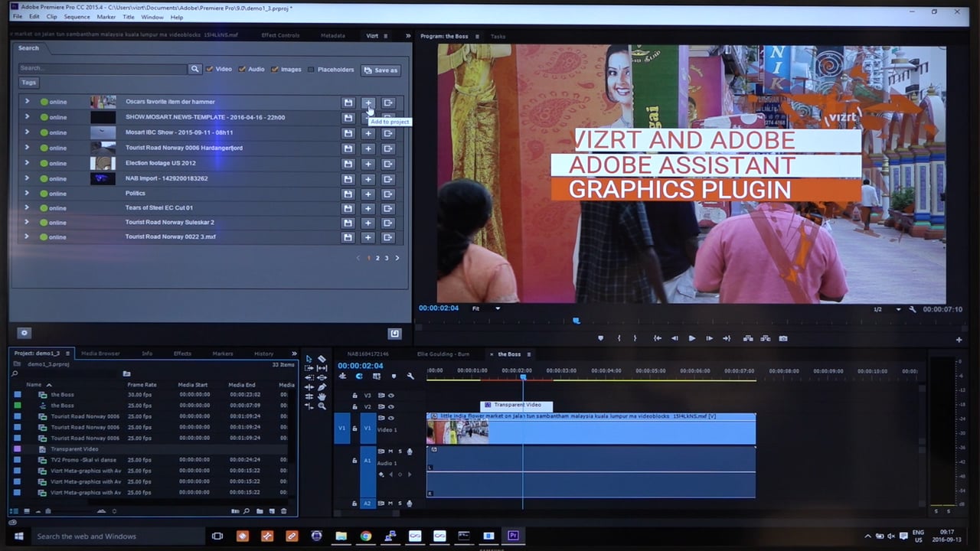Open the 1/2 playback resolution dropdown

[x=899, y=309]
